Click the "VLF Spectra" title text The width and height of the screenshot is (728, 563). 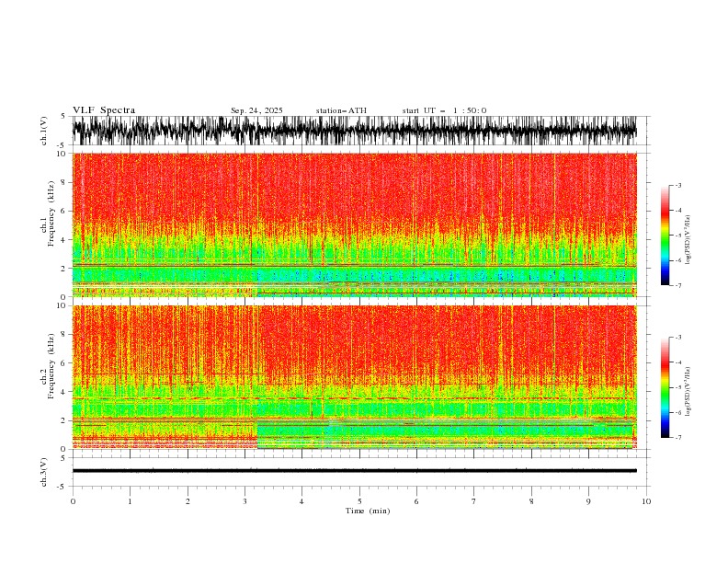[x=104, y=110]
